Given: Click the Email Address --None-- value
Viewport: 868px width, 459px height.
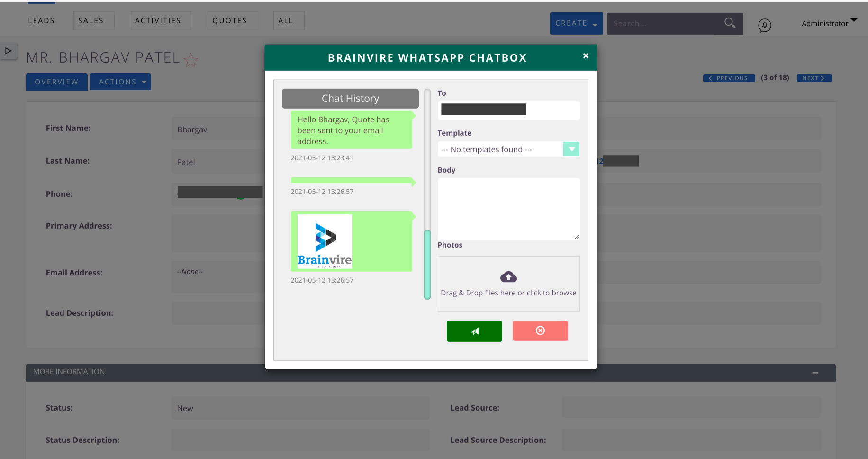Looking at the screenshot, I should pyautogui.click(x=190, y=272).
